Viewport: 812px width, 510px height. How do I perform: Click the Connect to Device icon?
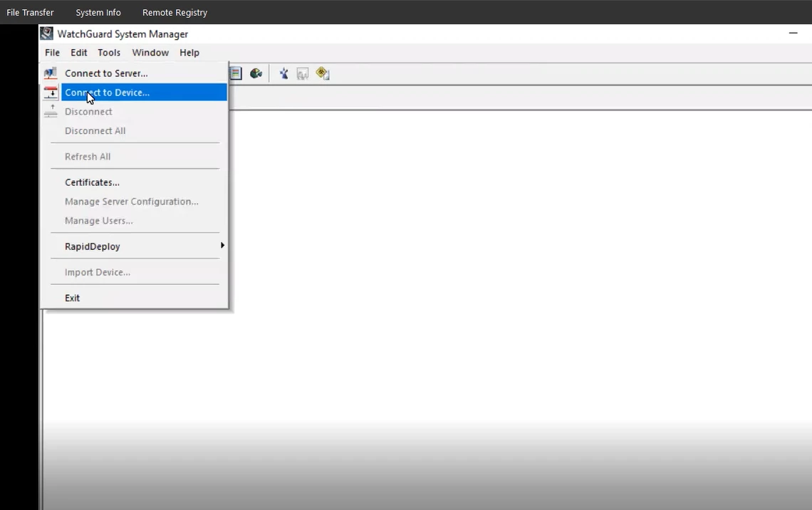(51, 92)
